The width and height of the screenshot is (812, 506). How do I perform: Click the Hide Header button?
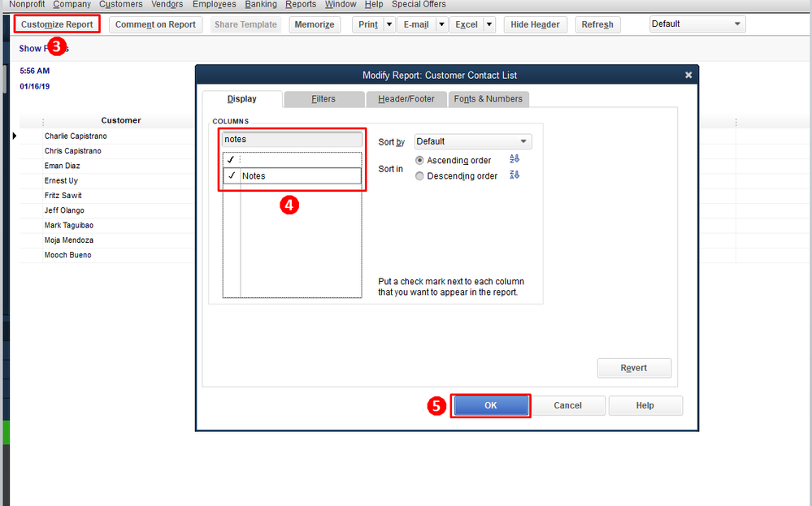pyautogui.click(x=535, y=24)
